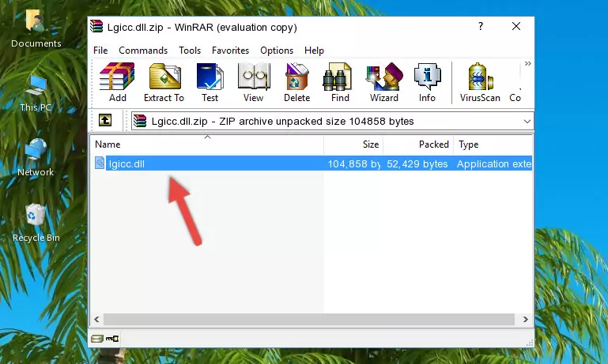This screenshot has width=608, height=364.
Task: Sort by the Size column header
Action: click(353, 144)
